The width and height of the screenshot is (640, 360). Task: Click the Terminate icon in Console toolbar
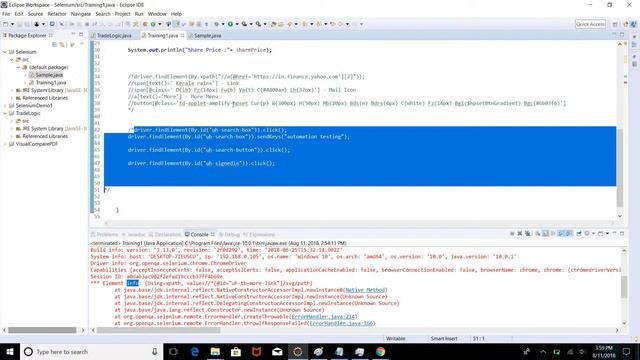point(512,233)
